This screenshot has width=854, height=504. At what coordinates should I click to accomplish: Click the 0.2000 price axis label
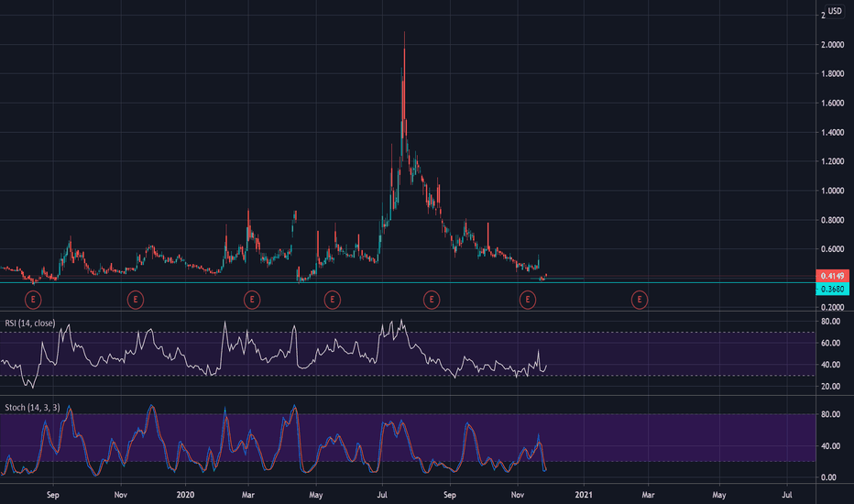click(x=833, y=307)
